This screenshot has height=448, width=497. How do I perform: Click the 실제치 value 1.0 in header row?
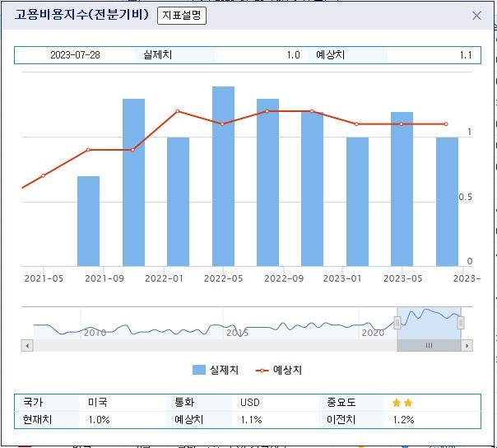point(294,55)
